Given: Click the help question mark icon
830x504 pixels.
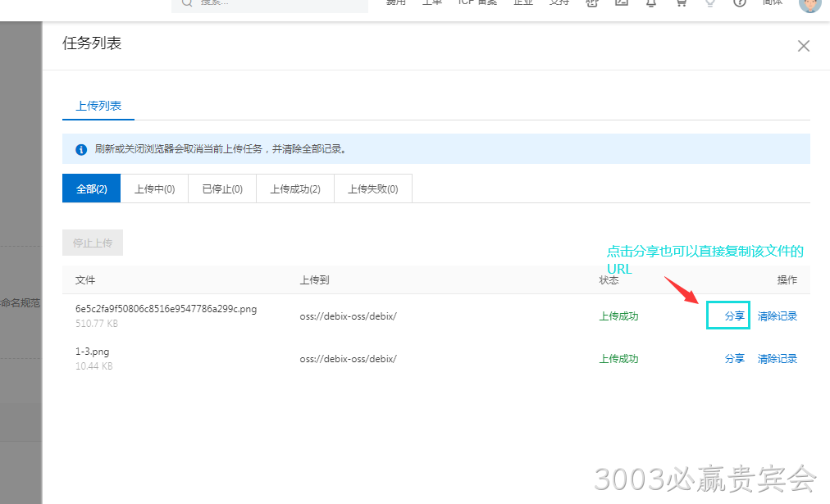Looking at the screenshot, I should [x=740, y=2].
